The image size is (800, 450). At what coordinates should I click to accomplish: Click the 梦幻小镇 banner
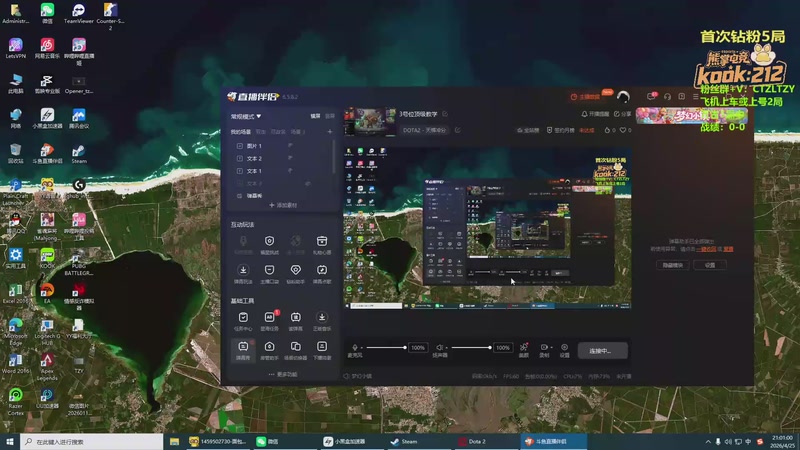click(691, 115)
